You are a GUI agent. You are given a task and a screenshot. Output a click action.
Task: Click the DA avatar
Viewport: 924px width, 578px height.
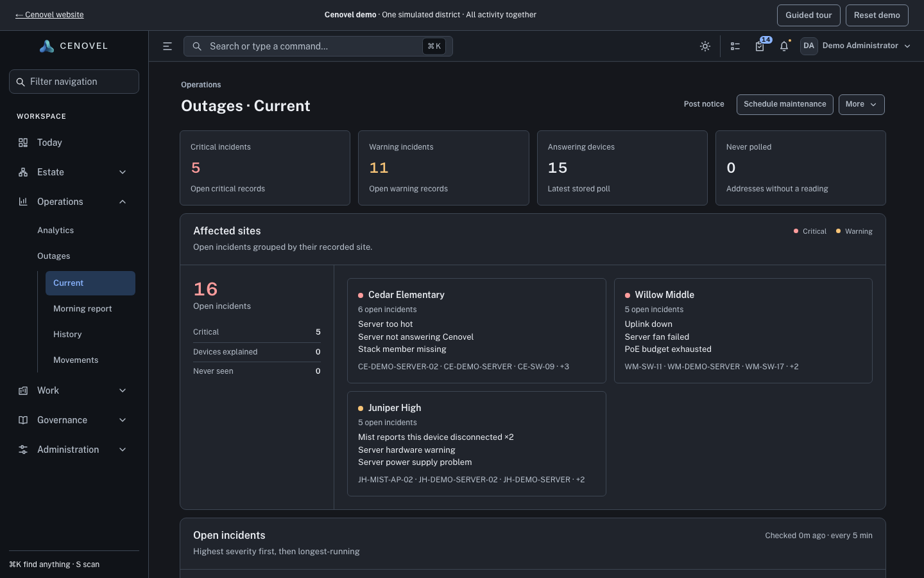coord(809,46)
